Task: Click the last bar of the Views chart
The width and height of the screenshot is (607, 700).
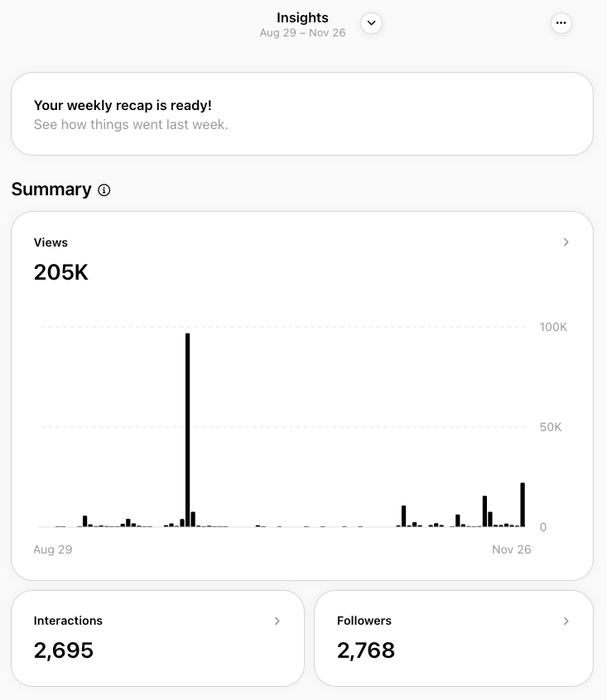Action: coord(523,505)
